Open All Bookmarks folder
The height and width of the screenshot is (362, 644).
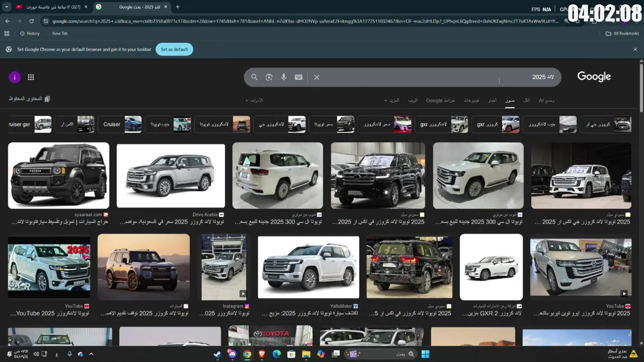pyautogui.click(x=622, y=33)
